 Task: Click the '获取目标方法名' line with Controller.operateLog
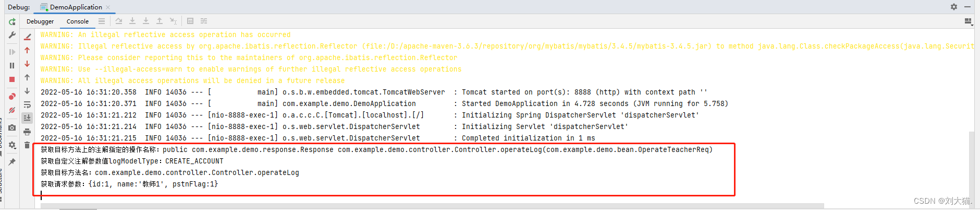tap(170, 172)
